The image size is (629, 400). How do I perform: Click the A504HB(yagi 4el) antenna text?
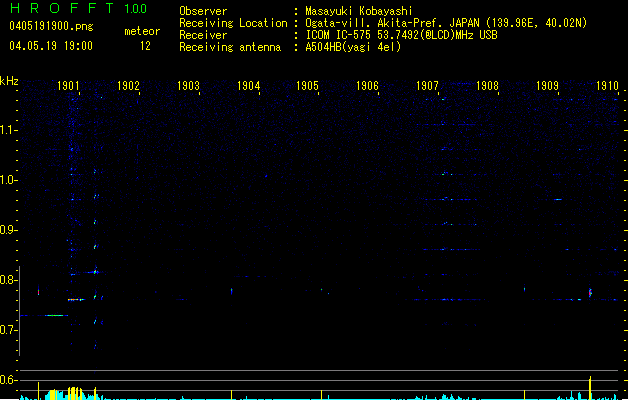click(353, 47)
